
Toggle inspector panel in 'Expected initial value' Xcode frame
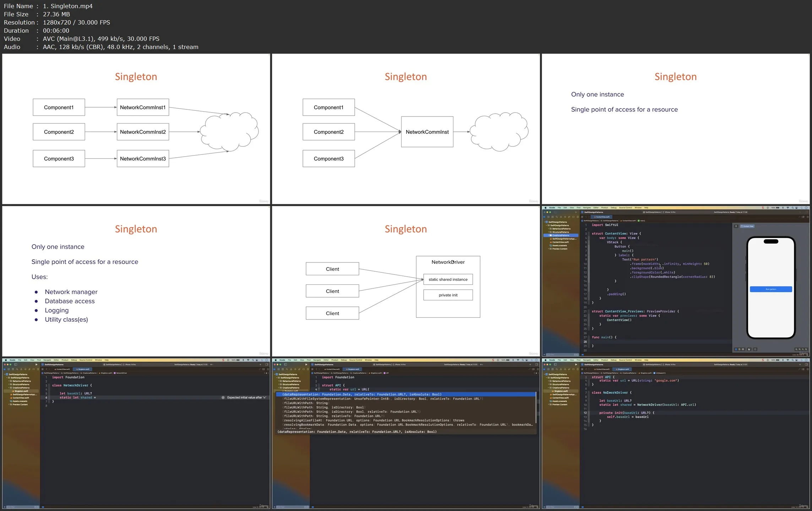pyautogui.click(x=267, y=364)
